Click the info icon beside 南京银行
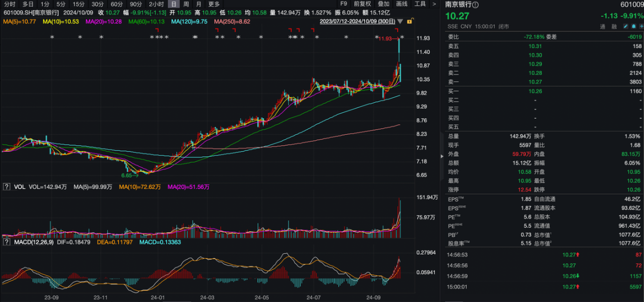Viewport: 644px width, 302px height. point(475,5)
